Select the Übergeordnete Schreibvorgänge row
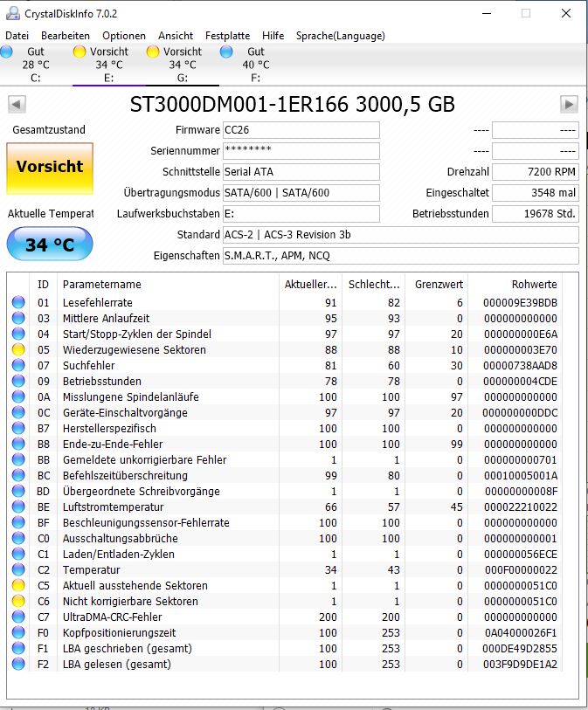 pos(285,491)
